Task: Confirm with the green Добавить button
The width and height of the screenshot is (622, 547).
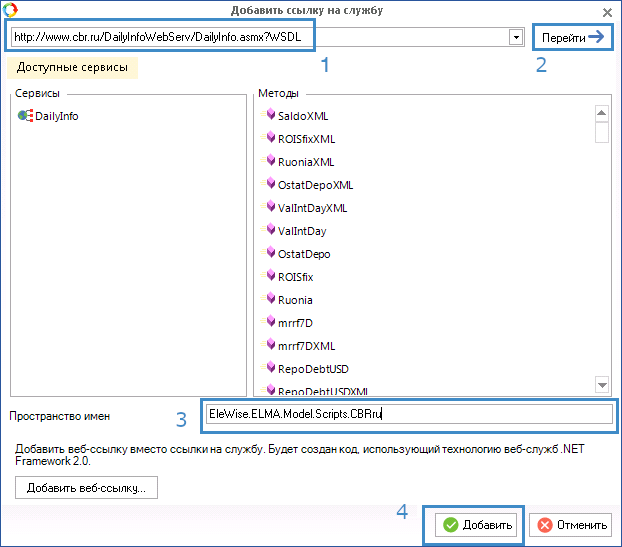Action: pos(478,525)
